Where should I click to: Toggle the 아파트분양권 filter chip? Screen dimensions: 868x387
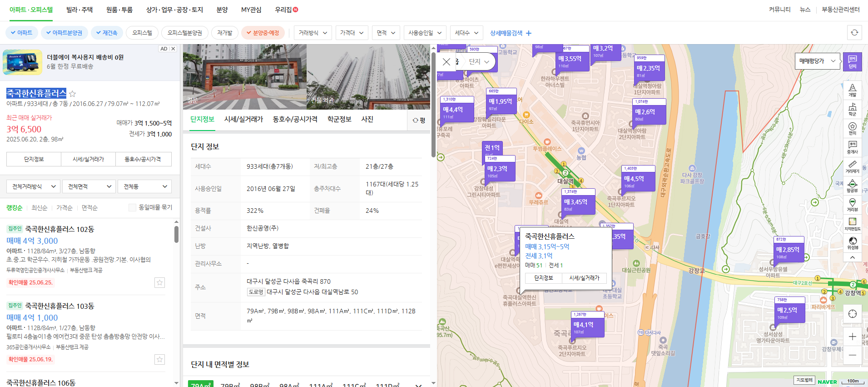tap(64, 33)
